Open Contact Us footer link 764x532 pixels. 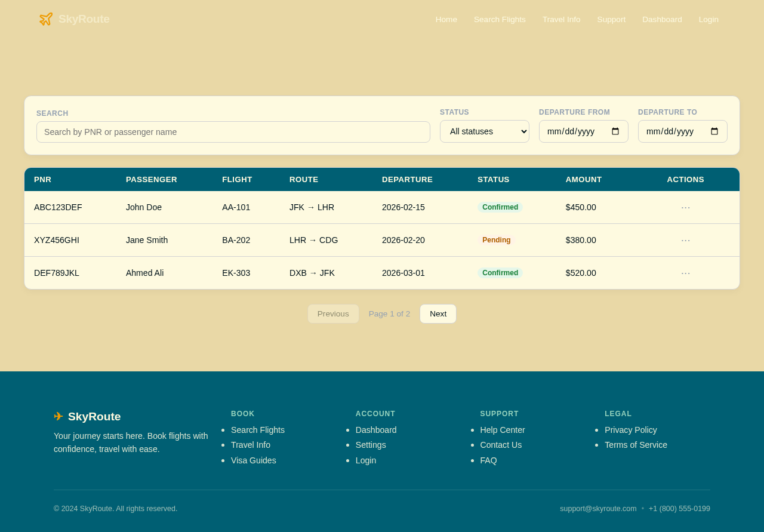(501, 445)
